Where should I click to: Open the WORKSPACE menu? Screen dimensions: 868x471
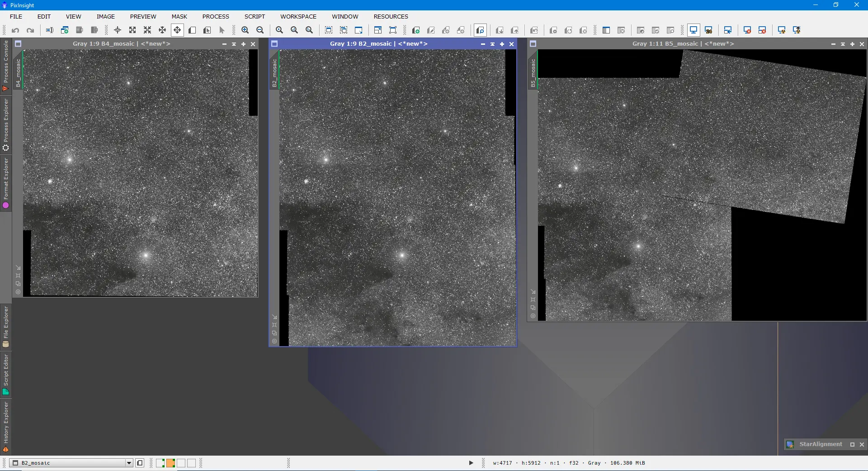click(298, 16)
